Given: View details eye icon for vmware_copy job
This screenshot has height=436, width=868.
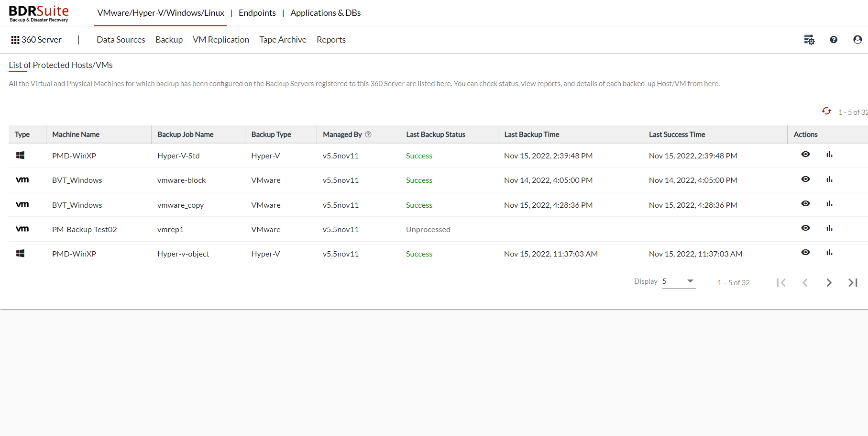Looking at the screenshot, I should tap(805, 203).
